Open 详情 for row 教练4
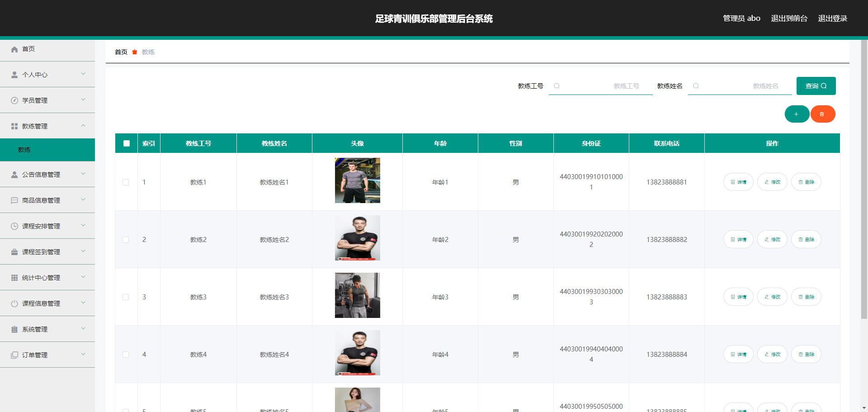This screenshot has height=412, width=868. [738, 354]
